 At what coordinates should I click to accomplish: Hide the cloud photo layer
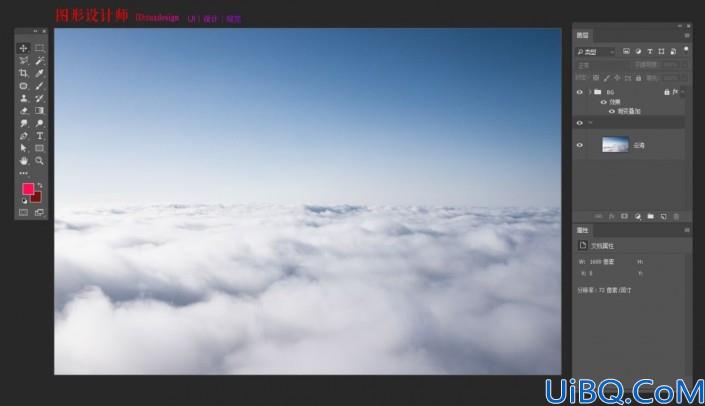pos(580,145)
